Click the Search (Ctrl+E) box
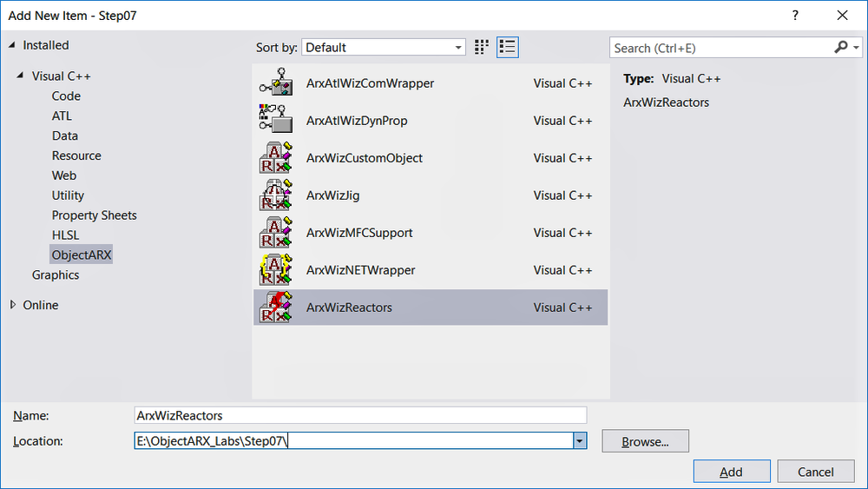The height and width of the screenshot is (489, 868). coord(721,48)
